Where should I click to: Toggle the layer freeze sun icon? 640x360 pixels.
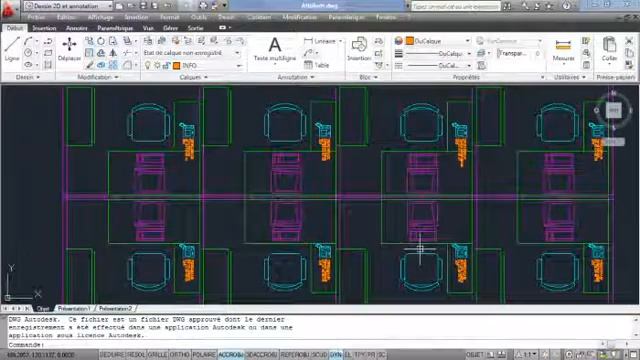157,65
